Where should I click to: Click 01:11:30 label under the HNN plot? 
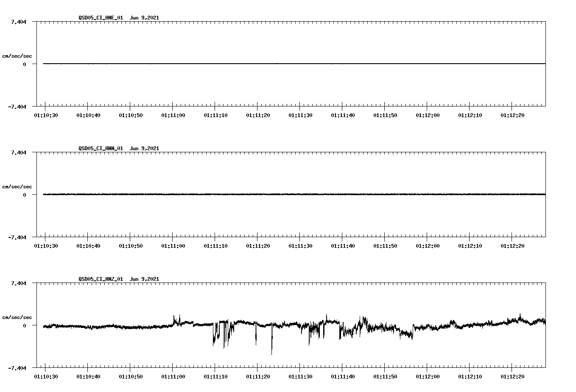[300, 246]
